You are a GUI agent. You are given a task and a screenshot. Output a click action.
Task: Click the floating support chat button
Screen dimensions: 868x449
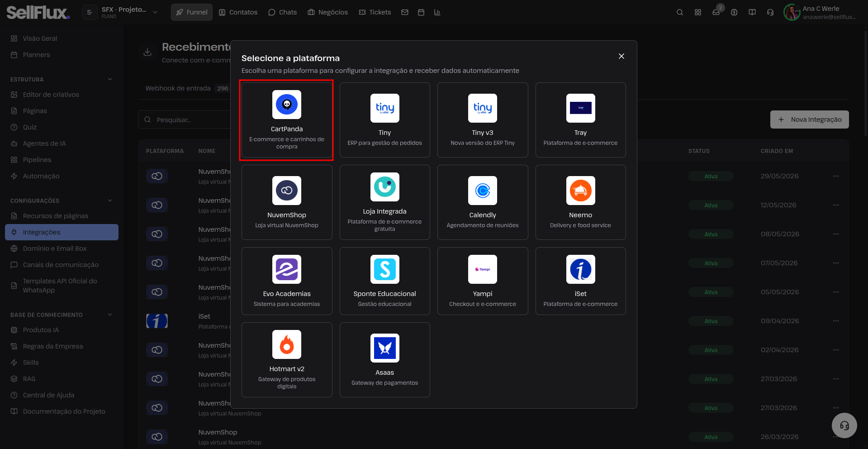point(844,425)
